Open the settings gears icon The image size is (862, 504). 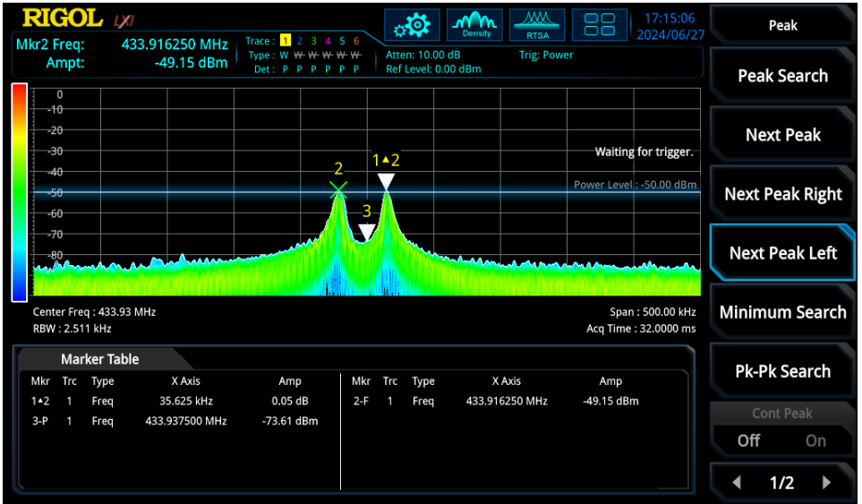coord(412,25)
